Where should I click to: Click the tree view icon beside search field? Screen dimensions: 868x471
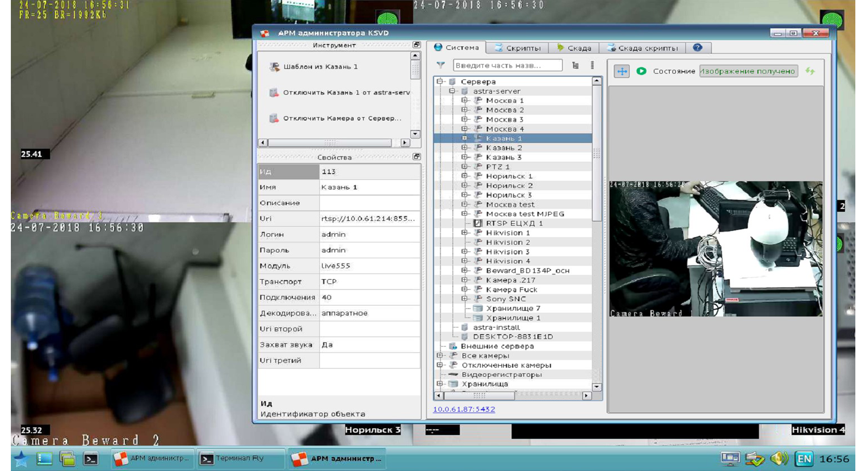[x=575, y=66]
